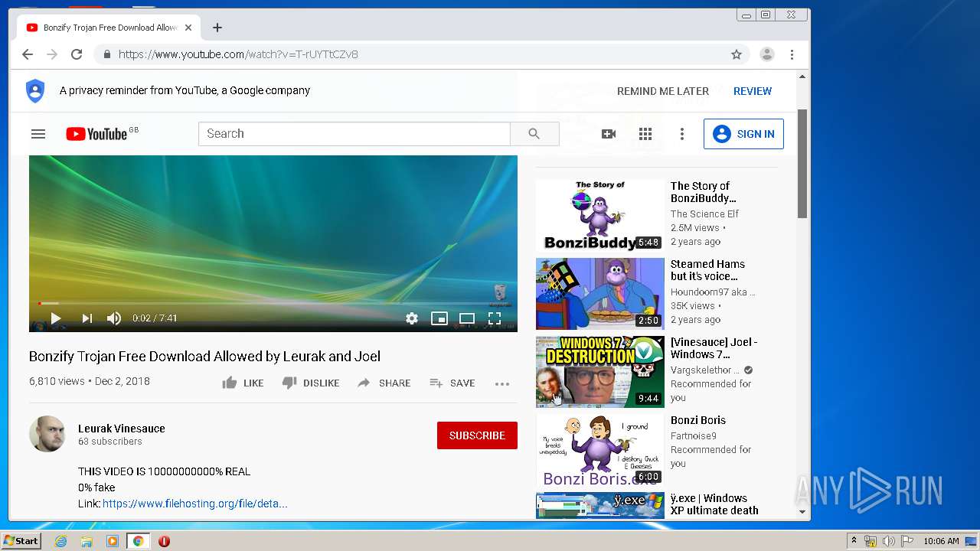Open the Leurak Vinesauce channel name

(122, 429)
